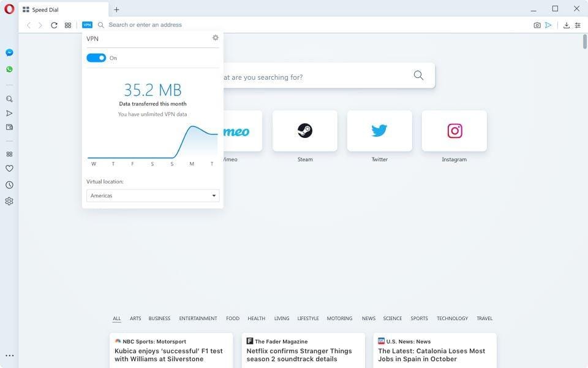This screenshot has width=588, height=368.
Task: Open browser Settings from the sidebar gear
Action: (9, 201)
